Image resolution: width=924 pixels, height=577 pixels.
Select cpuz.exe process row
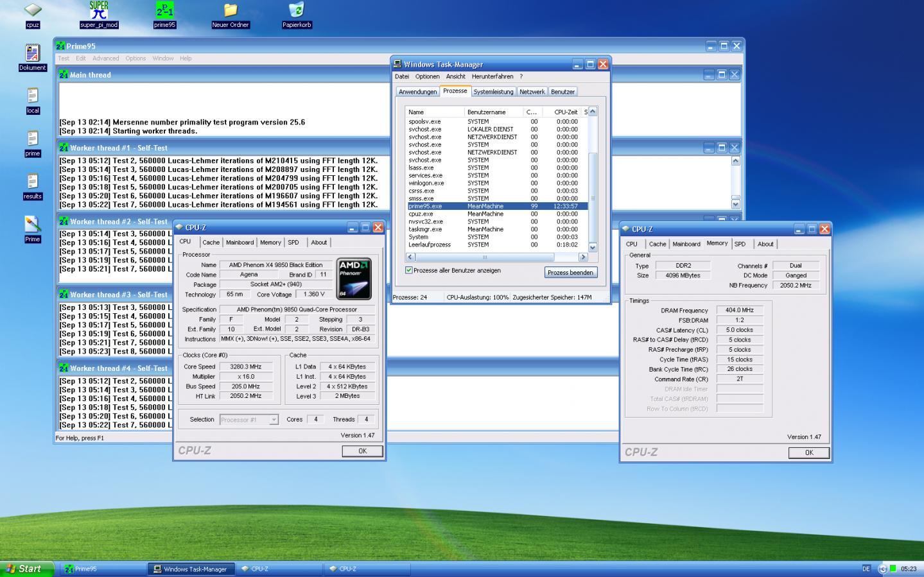pyautogui.click(x=496, y=214)
